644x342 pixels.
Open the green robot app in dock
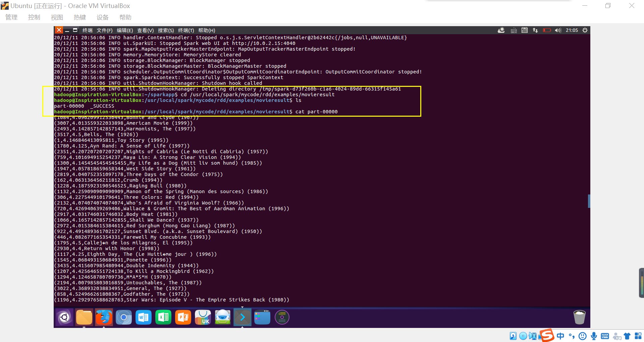pos(223,317)
